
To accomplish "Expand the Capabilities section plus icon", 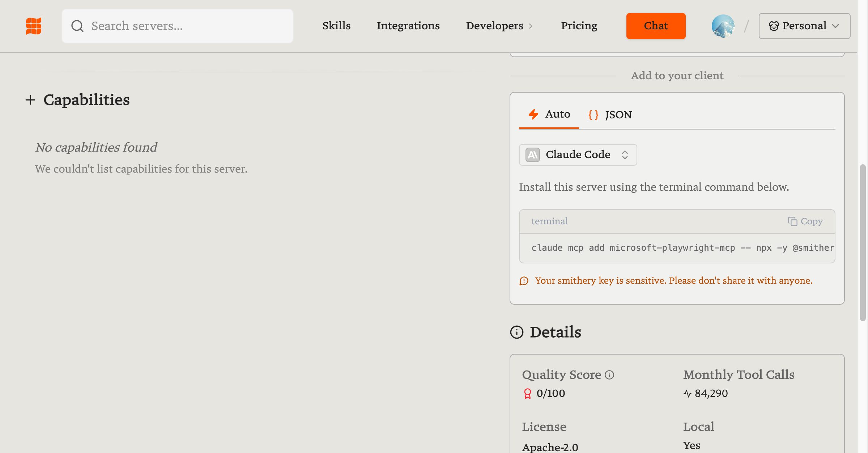I will [x=30, y=100].
